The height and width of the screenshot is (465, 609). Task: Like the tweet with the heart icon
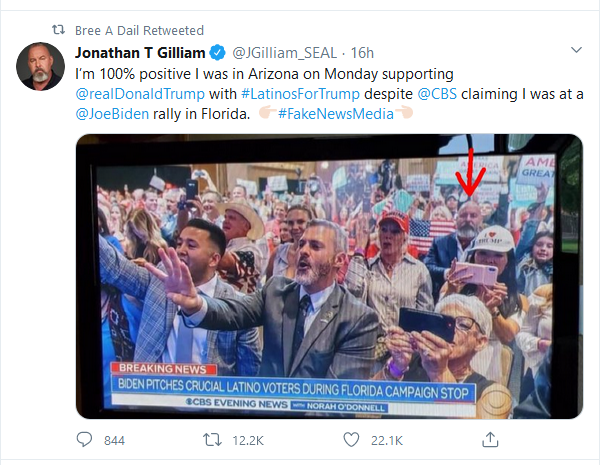pyautogui.click(x=351, y=439)
